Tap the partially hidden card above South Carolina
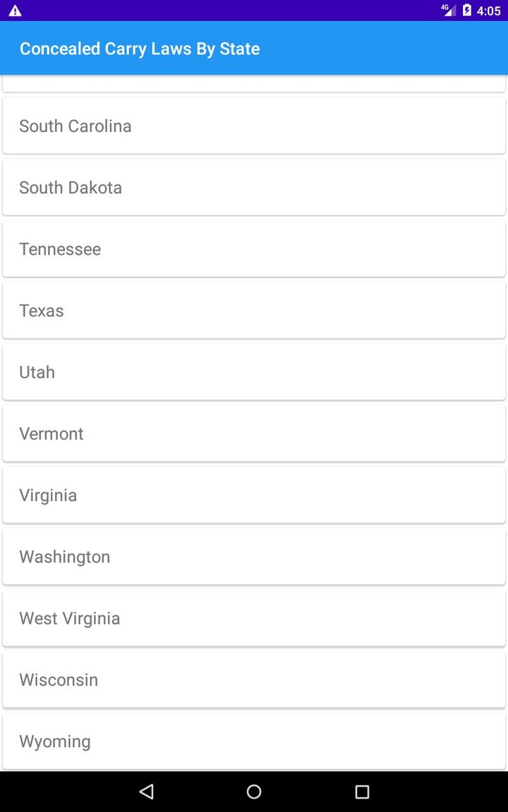This screenshot has width=508, height=812. (254, 84)
